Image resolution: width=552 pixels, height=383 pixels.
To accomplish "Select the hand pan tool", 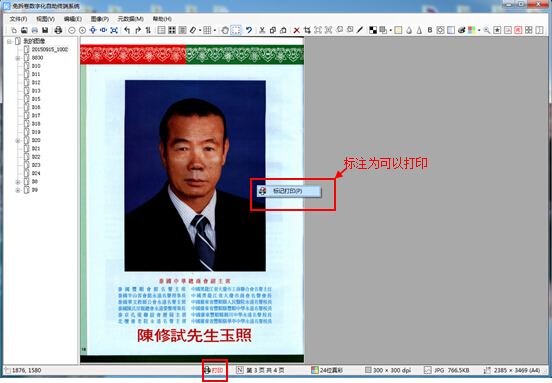I will [225, 31].
